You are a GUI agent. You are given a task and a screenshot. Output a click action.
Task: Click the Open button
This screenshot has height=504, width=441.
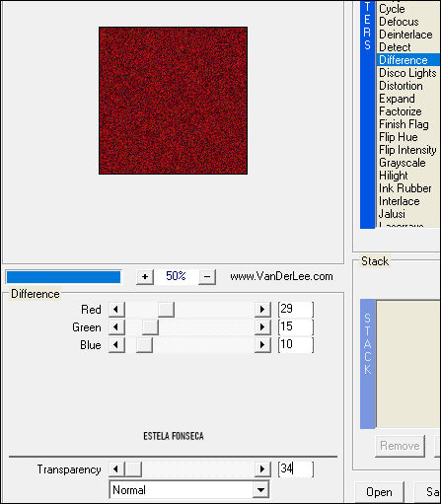[x=379, y=492]
